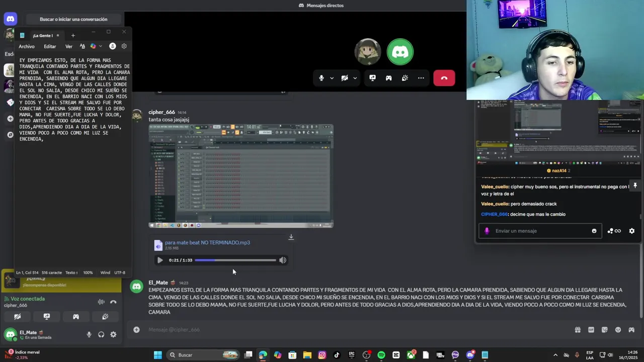Viewport: 644px width, 362px height.
Task: Open the FL Studio screenshot sent by cipher_666
Action: click(x=241, y=176)
